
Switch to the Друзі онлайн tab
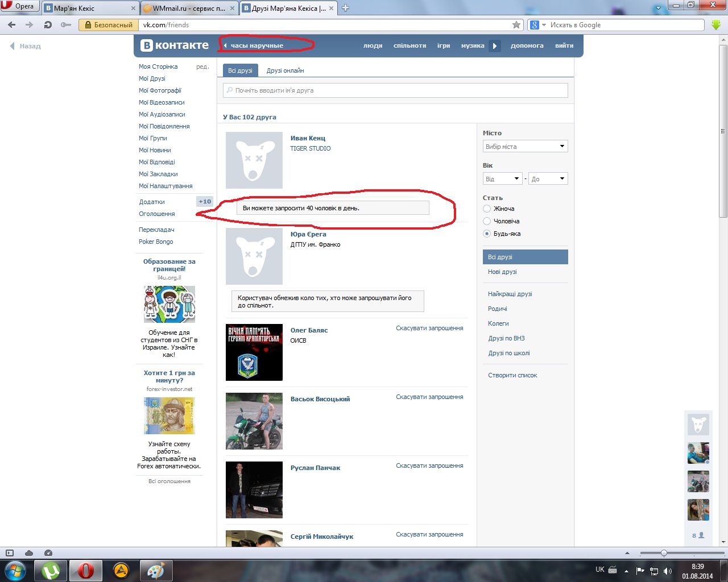(x=286, y=70)
